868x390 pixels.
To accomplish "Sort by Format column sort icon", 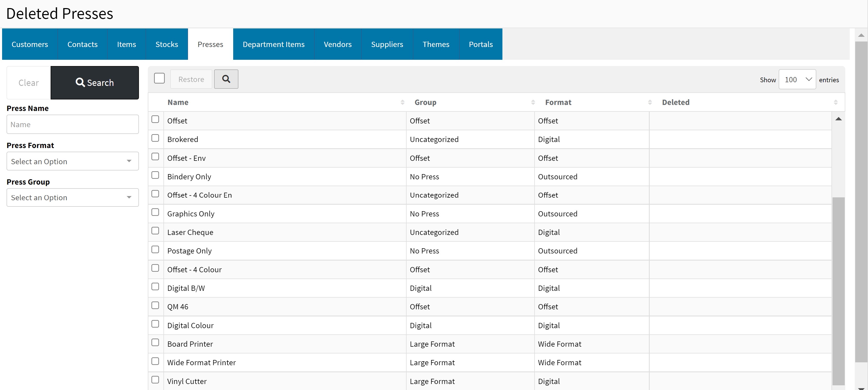I will click(650, 102).
